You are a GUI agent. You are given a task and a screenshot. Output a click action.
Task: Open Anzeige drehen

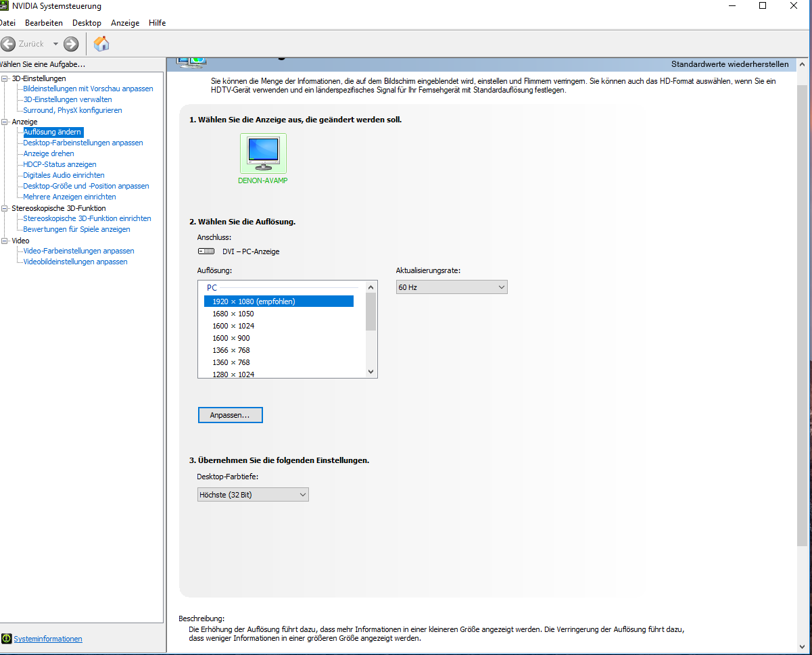pyautogui.click(x=49, y=153)
